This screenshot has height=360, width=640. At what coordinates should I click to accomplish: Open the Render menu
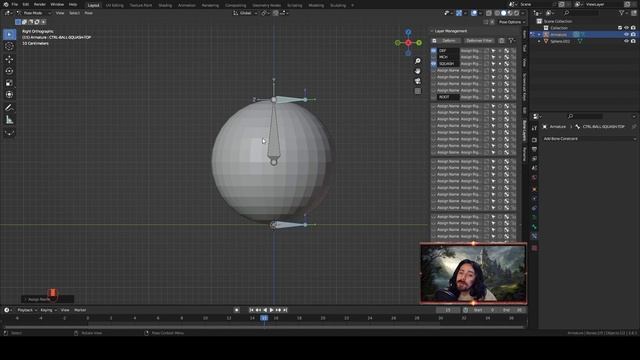coord(40,4)
